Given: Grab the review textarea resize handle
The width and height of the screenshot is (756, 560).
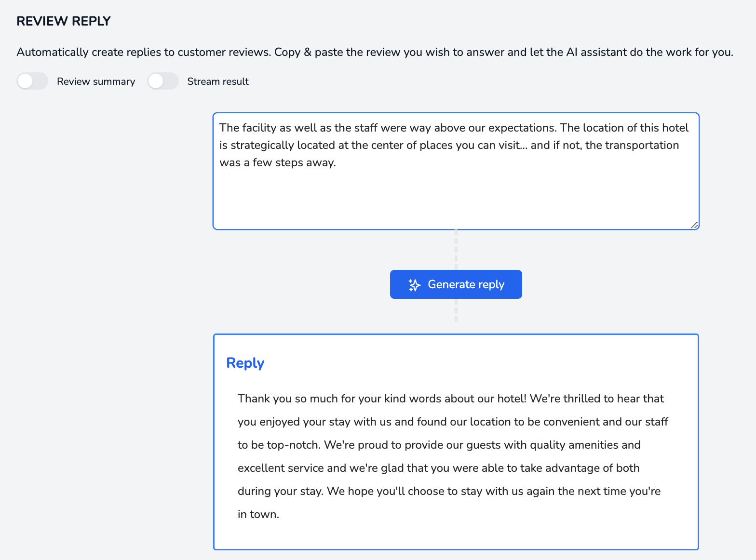Looking at the screenshot, I should tap(694, 225).
